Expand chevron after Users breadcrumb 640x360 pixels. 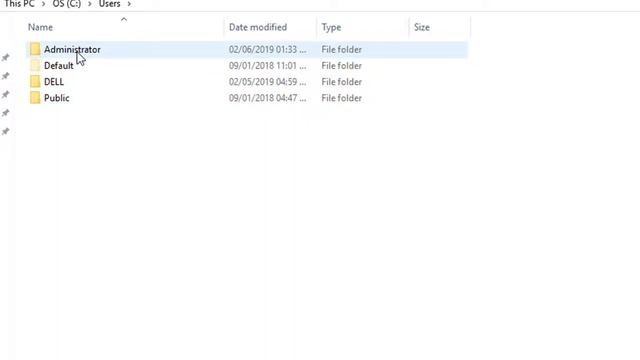click(x=129, y=4)
